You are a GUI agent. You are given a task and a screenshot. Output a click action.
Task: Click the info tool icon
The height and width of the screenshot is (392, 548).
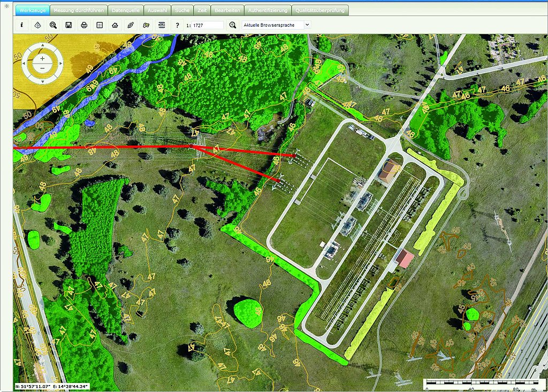21,25
